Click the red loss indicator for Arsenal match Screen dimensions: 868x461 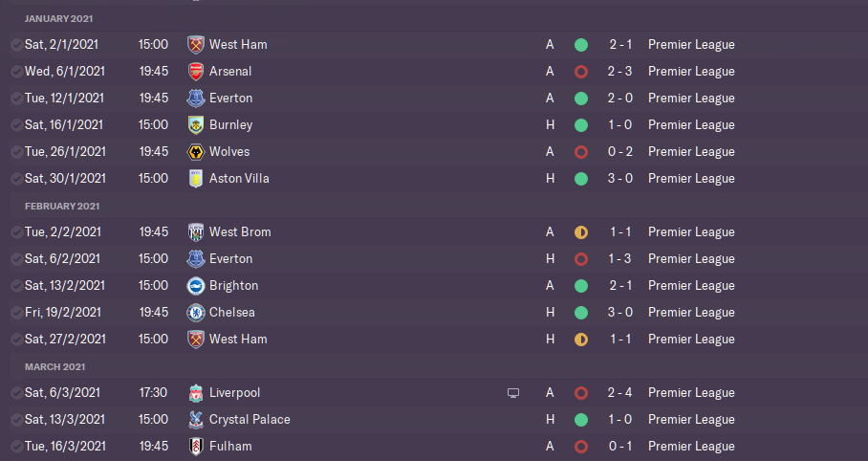tap(580, 72)
